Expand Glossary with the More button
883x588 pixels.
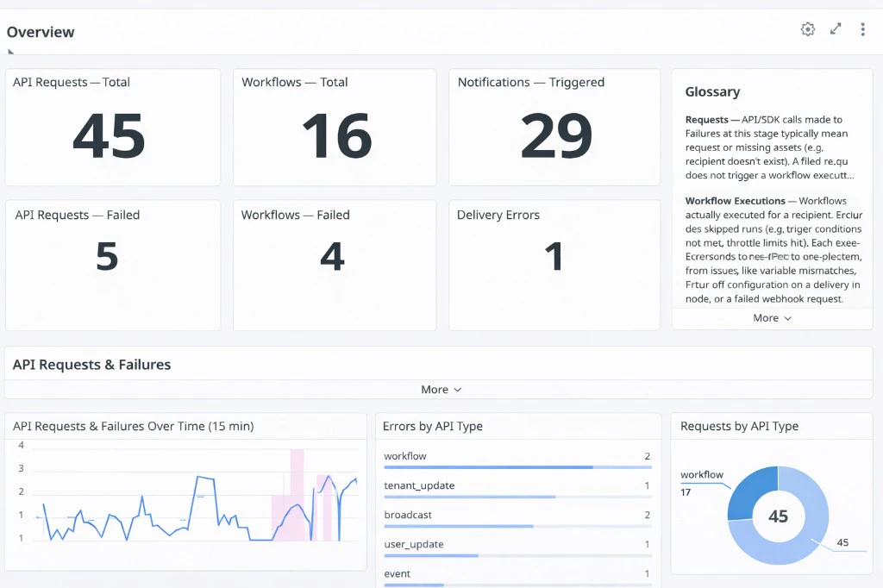pyautogui.click(x=772, y=318)
